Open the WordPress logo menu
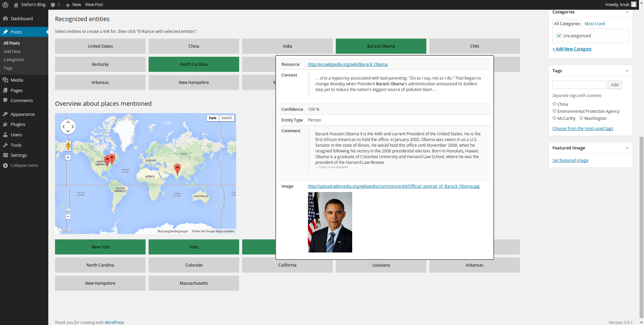The image size is (644, 325). click(5, 5)
